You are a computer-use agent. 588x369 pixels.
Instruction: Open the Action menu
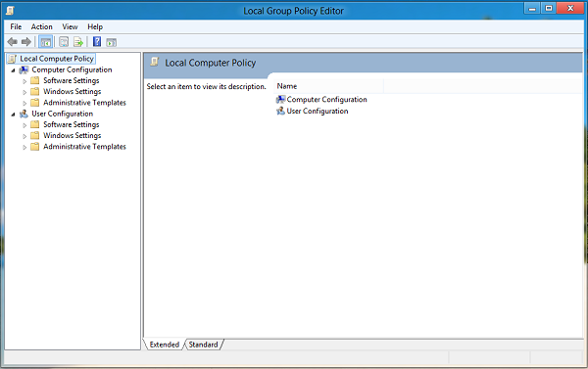[x=41, y=26]
